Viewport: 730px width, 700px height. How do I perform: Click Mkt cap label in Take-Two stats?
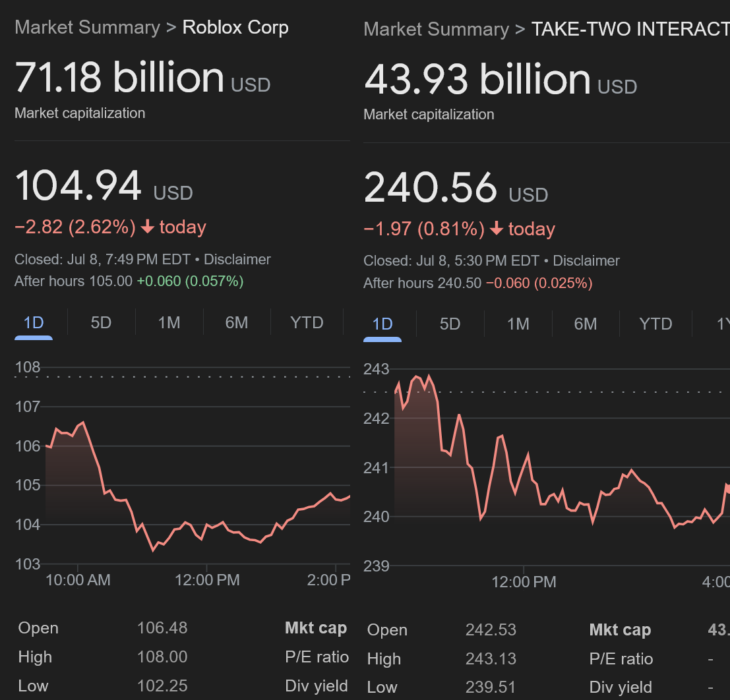[x=620, y=629]
